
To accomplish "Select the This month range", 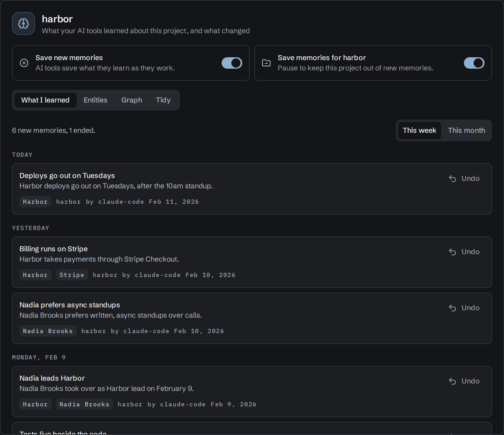I will tap(466, 130).
